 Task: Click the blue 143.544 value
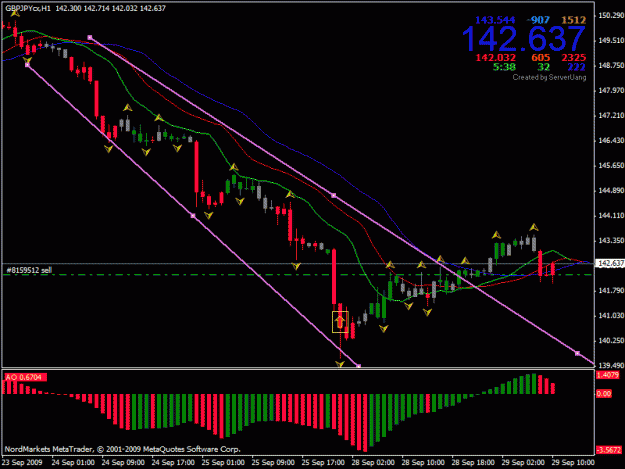tap(495, 20)
